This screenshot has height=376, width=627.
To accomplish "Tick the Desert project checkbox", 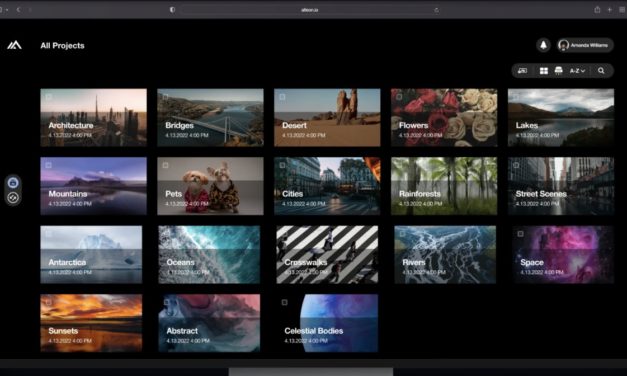I will click(282, 97).
